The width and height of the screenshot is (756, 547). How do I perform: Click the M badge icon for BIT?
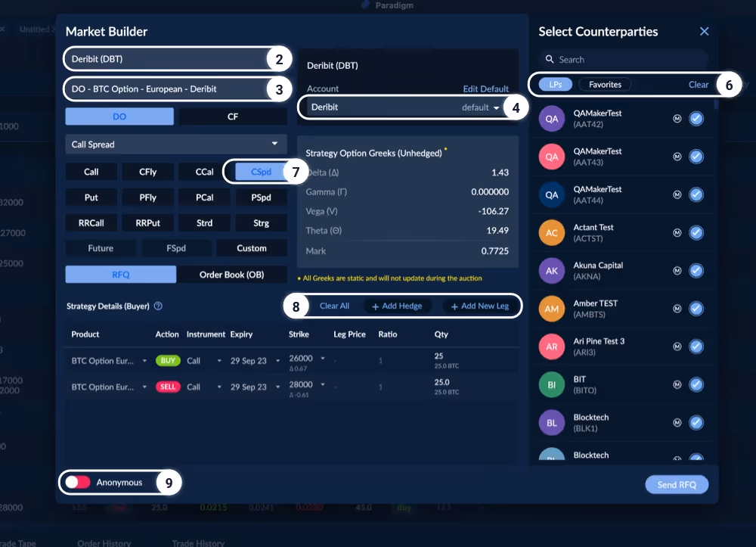(677, 385)
